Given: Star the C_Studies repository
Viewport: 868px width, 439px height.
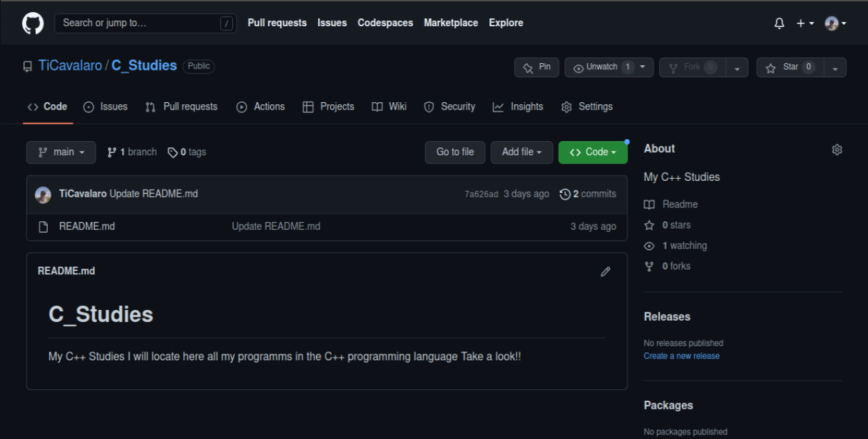Looking at the screenshot, I should point(791,67).
